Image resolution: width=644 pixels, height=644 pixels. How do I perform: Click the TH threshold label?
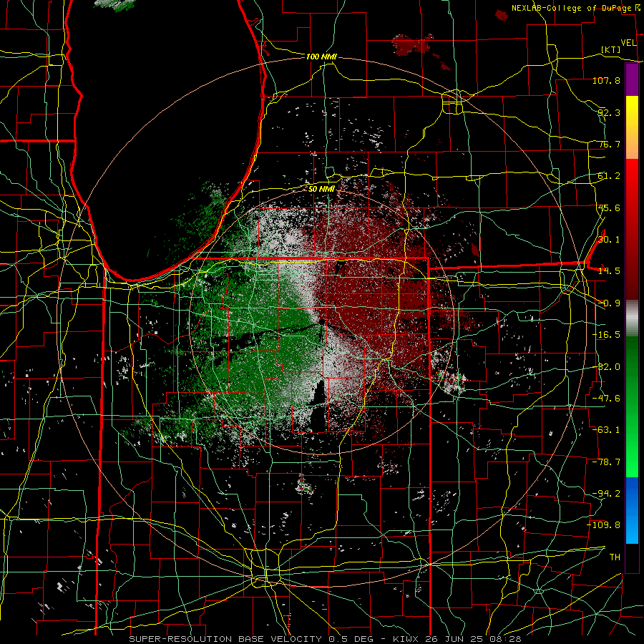pos(615,557)
